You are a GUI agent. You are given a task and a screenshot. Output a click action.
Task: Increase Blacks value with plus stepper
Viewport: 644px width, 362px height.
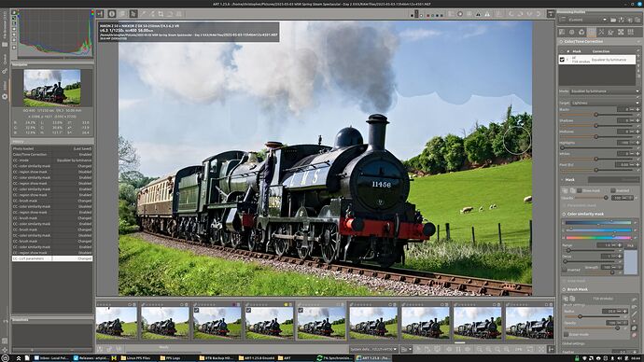[637, 109]
